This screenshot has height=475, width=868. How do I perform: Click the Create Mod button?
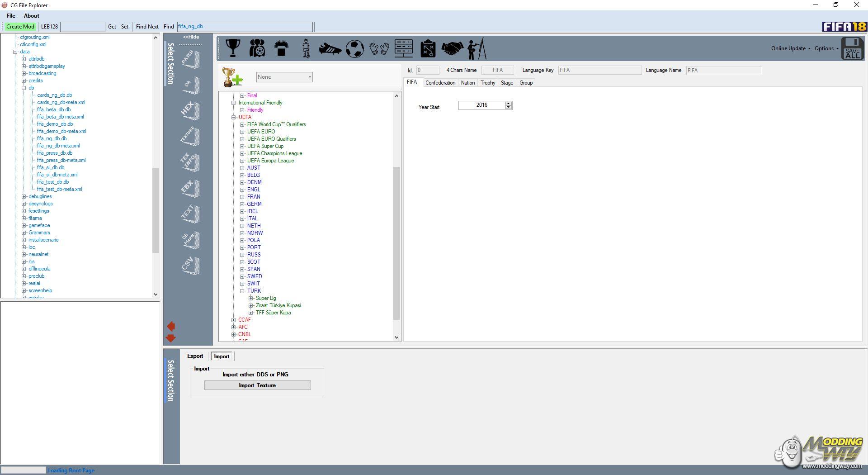pos(20,27)
